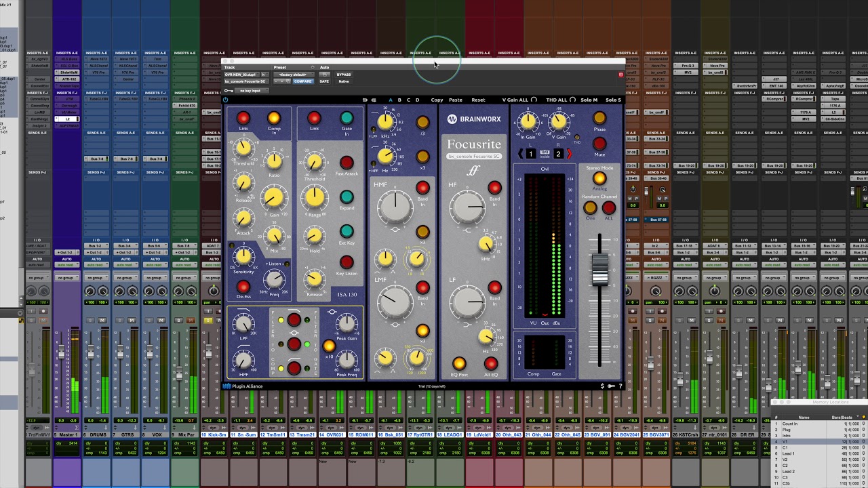Toggle LMF Band In button
The width and height of the screenshot is (868, 488).
click(x=422, y=288)
